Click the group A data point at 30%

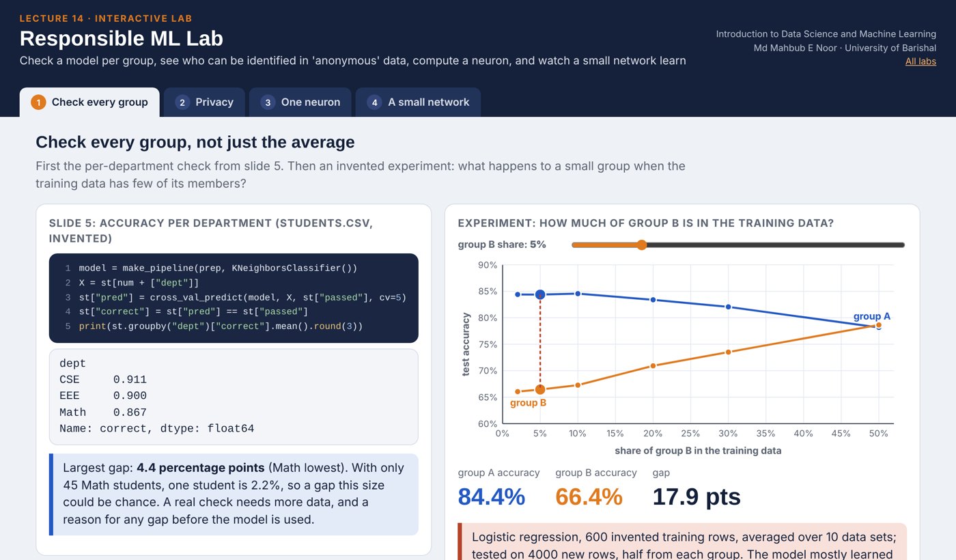[x=728, y=307]
